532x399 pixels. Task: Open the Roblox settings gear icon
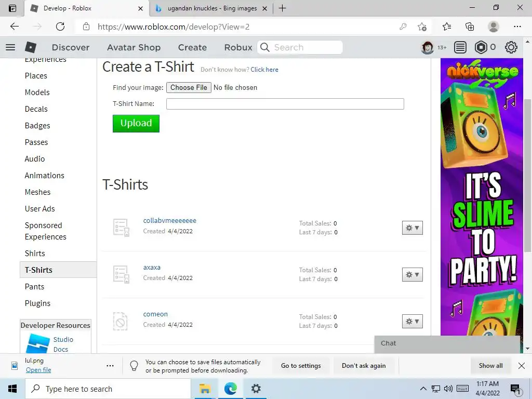point(511,47)
